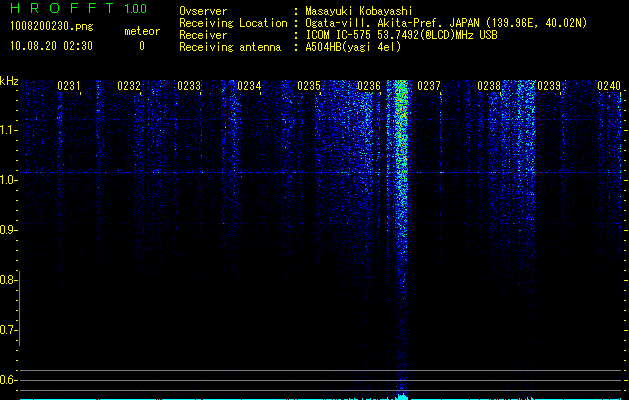The image size is (629, 400).
Task: Click the Receiving Location label
Action: pyautogui.click(x=233, y=23)
